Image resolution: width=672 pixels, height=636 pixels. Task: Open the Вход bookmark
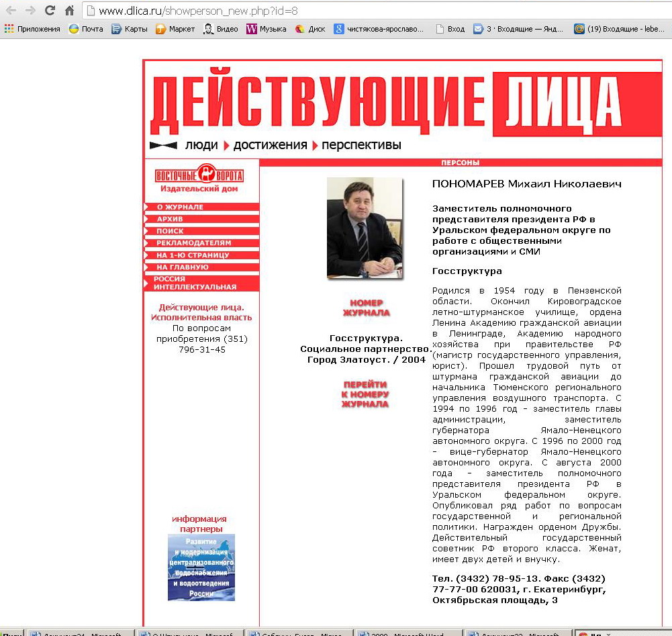[x=450, y=29]
